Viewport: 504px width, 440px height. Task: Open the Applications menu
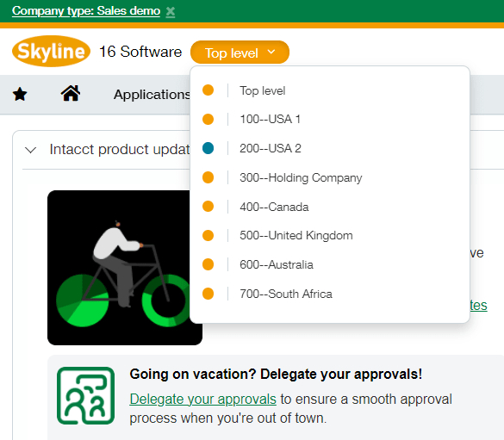click(x=152, y=95)
